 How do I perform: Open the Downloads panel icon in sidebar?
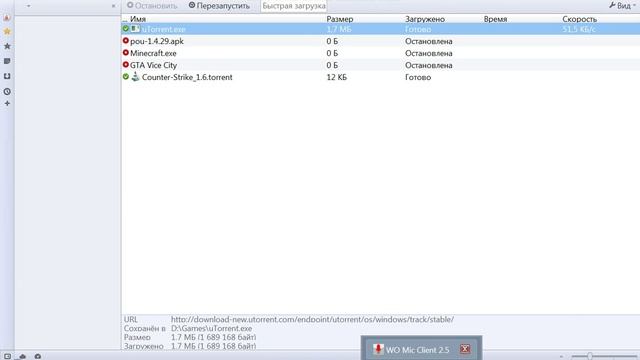point(7,76)
